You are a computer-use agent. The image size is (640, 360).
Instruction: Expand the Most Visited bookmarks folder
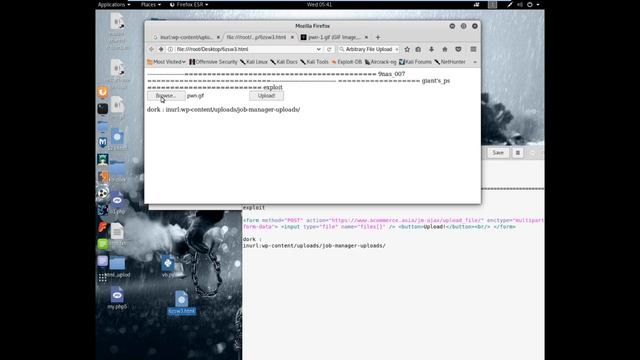click(167, 62)
